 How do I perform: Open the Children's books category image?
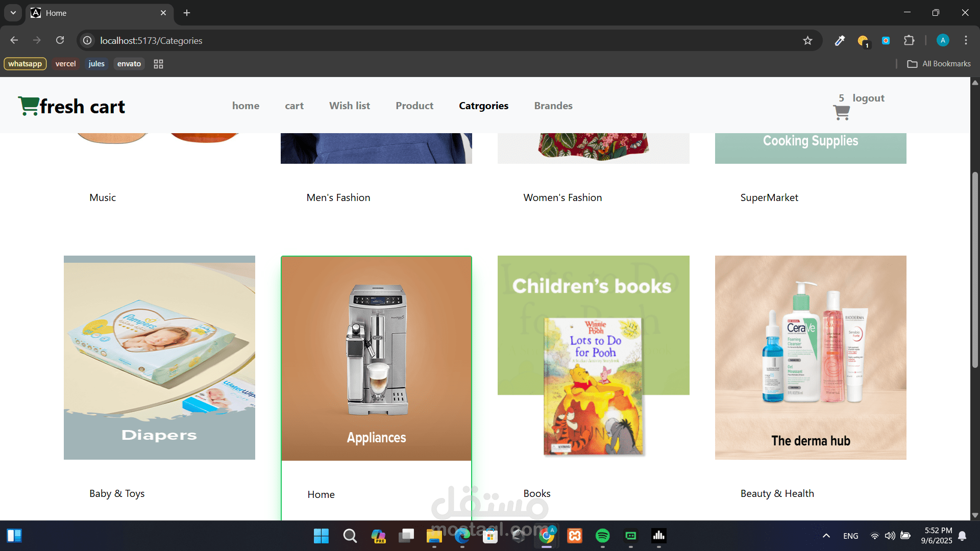click(593, 357)
